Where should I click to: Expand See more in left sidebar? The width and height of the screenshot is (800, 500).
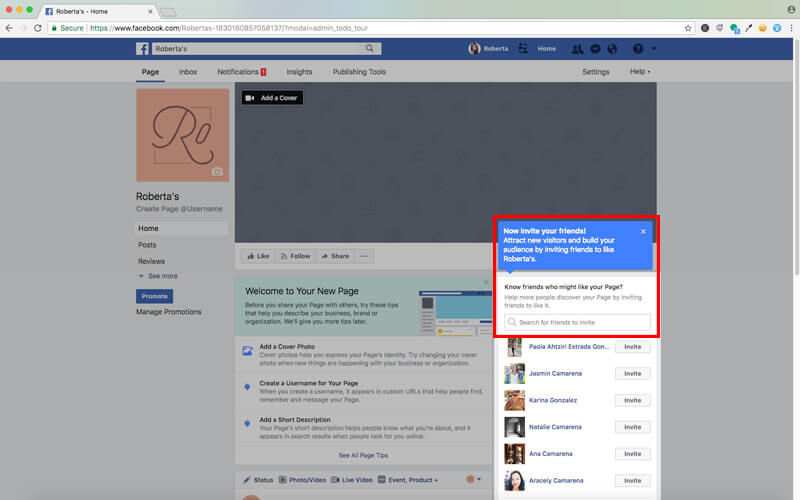[x=158, y=276]
